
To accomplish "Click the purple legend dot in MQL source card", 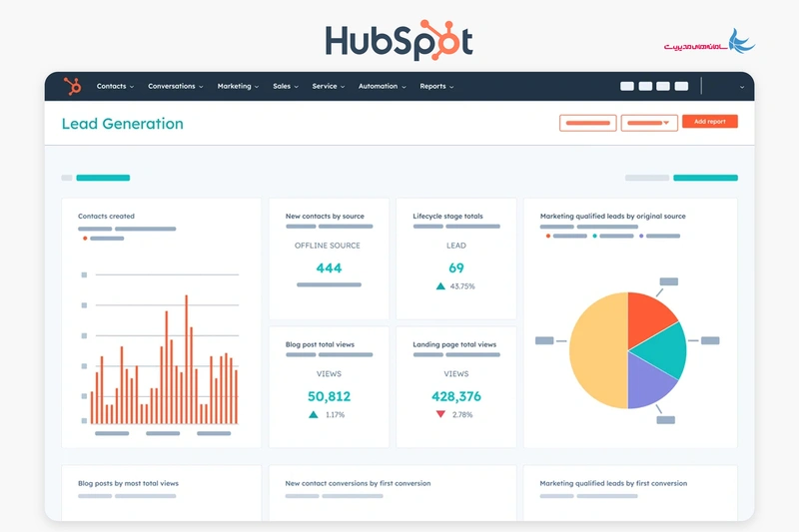I will point(641,236).
